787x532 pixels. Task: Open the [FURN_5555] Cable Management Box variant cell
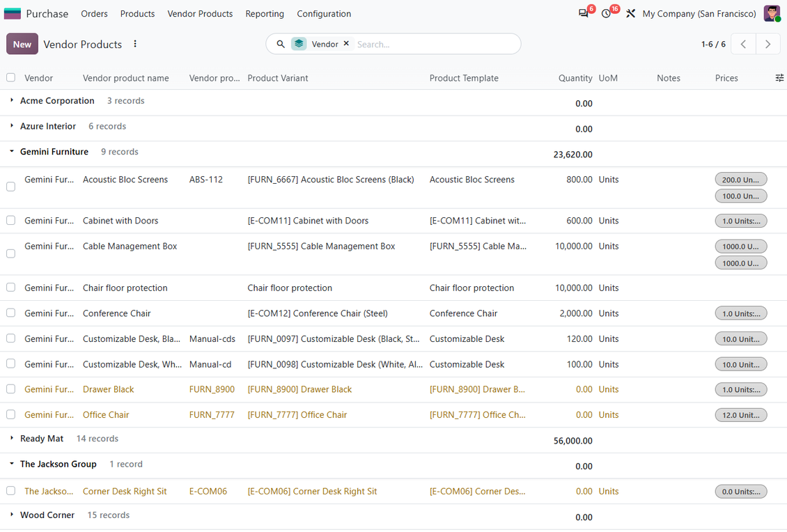click(x=321, y=247)
